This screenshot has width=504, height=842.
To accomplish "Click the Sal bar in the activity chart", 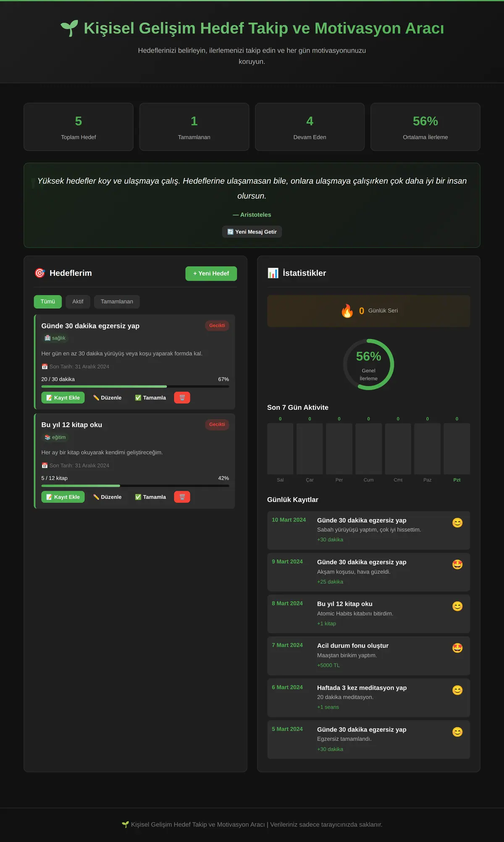I will click(x=280, y=449).
